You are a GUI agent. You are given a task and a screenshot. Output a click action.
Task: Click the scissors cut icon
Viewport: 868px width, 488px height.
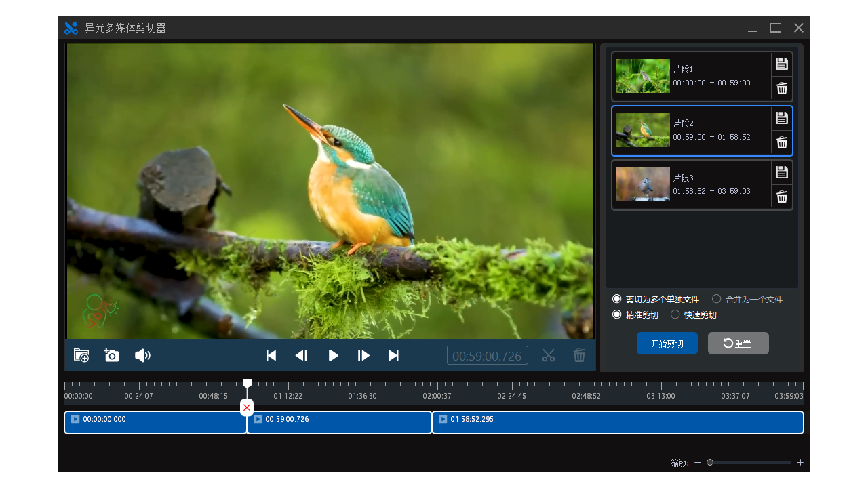(x=549, y=355)
